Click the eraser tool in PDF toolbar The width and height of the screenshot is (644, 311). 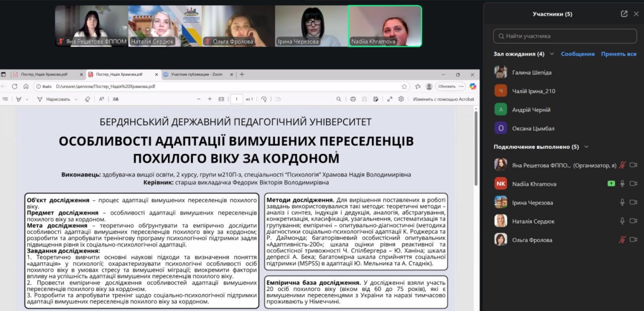[87, 99]
